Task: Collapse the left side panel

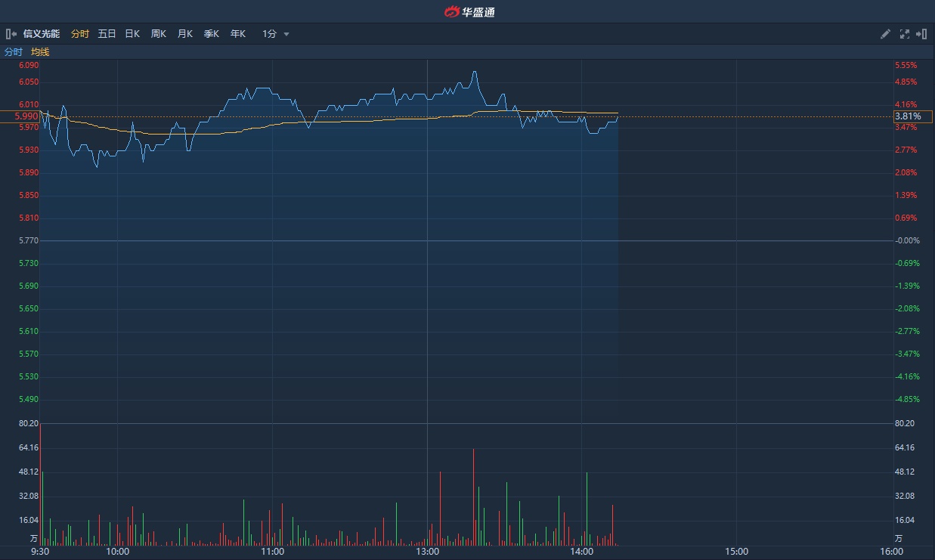Action: (11, 34)
